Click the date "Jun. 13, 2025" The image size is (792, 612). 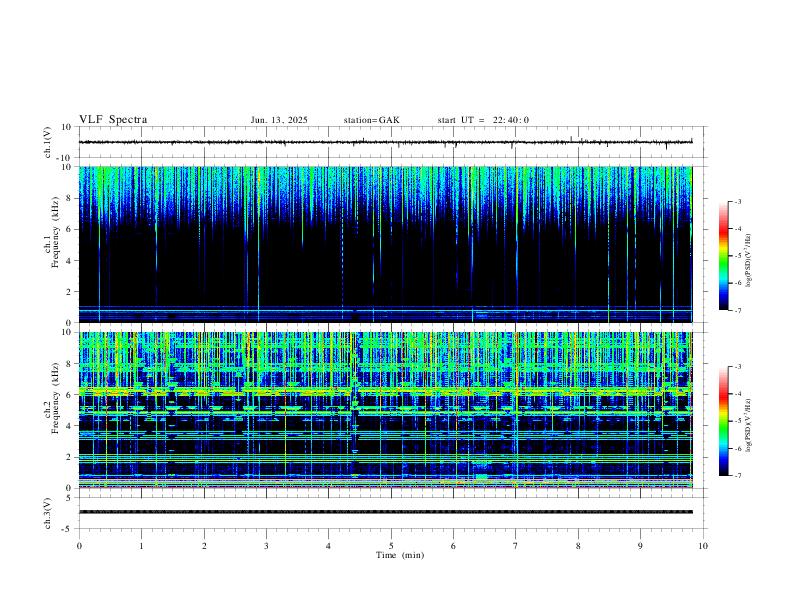(279, 120)
